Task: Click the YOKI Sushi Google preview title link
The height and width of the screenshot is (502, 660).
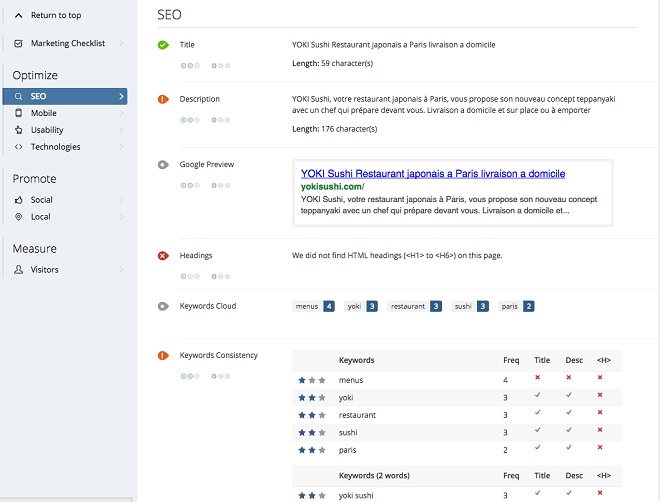Action: pyautogui.click(x=433, y=173)
